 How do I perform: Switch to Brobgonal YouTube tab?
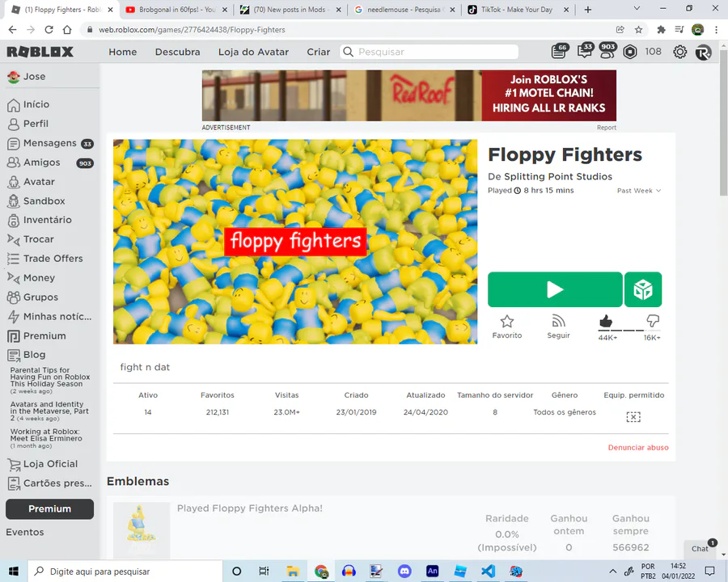point(176,10)
